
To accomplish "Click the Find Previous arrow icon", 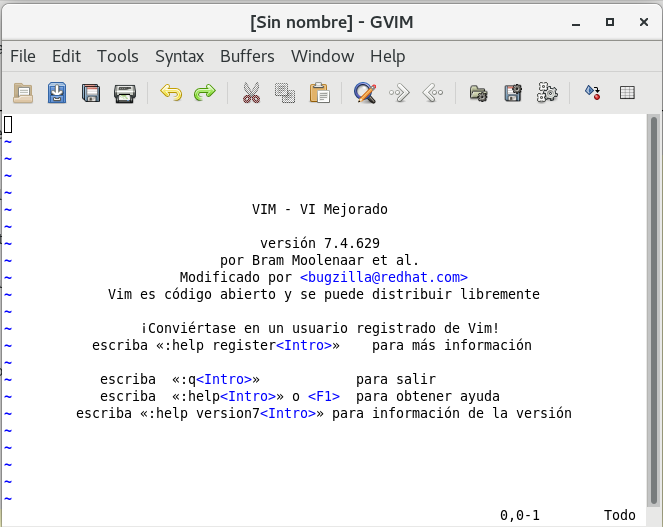I will click(x=433, y=94).
